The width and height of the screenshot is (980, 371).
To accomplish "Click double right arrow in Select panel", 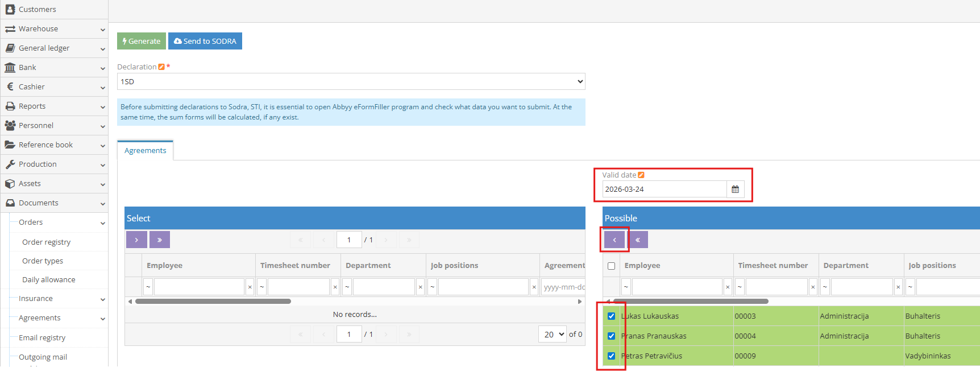I will coord(160,240).
